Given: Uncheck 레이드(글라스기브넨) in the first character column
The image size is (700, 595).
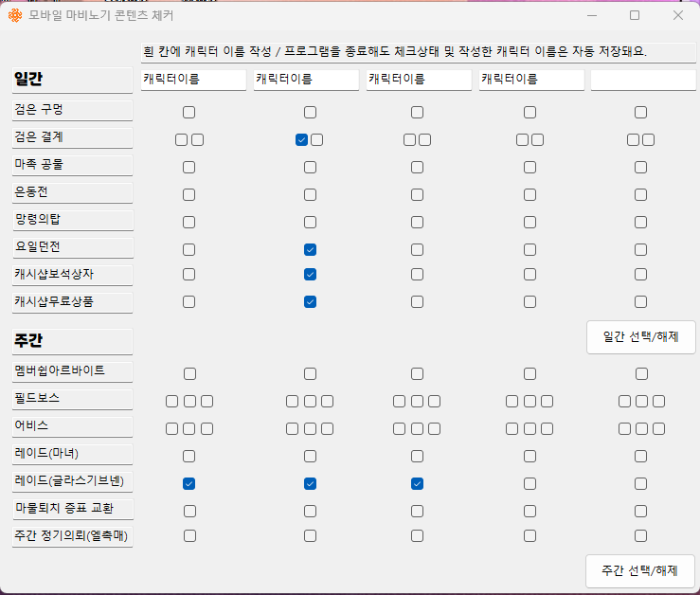Looking at the screenshot, I should pos(188,484).
